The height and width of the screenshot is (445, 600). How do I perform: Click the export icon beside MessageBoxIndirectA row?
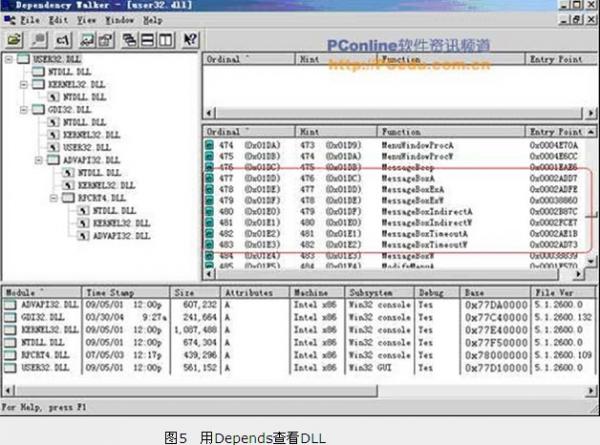pyautogui.click(x=209, y=212)
